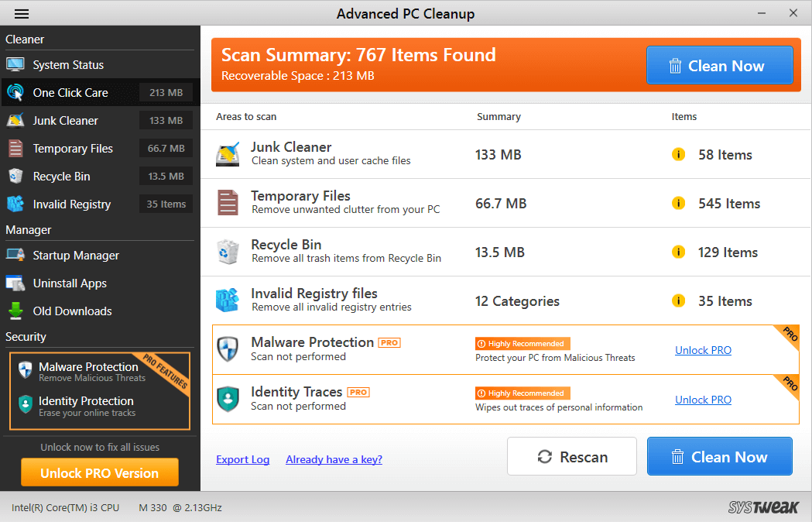Select the Invalid Registry icon
This screenshot has height=522, width=812.
coord(15,204)
